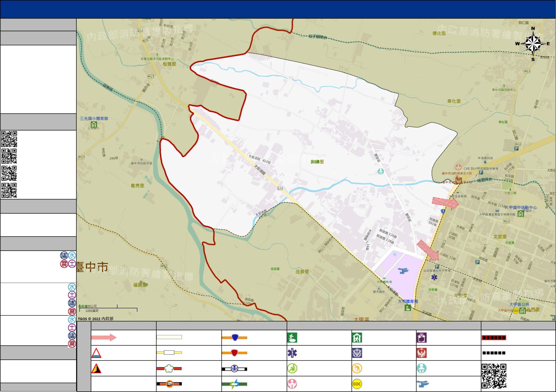The height and width of the screenshot is (392, 556).
Task: Click the compass rose on the map
Action: (533, 44)
